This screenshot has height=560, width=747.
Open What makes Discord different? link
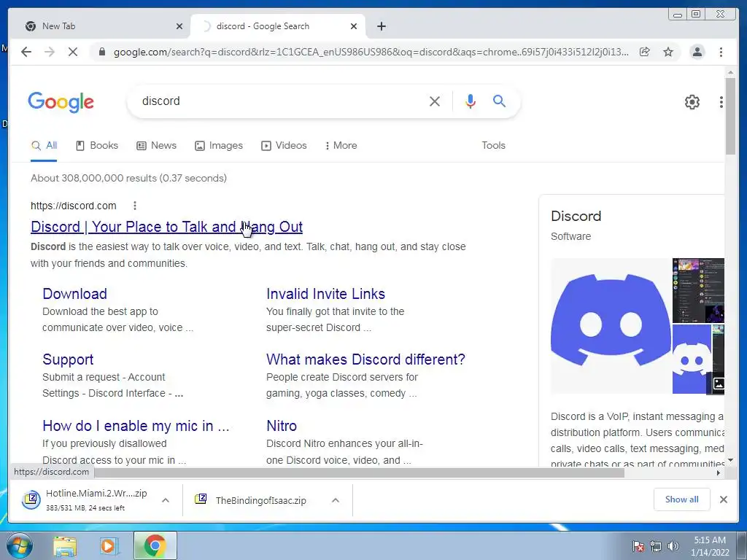365,359
